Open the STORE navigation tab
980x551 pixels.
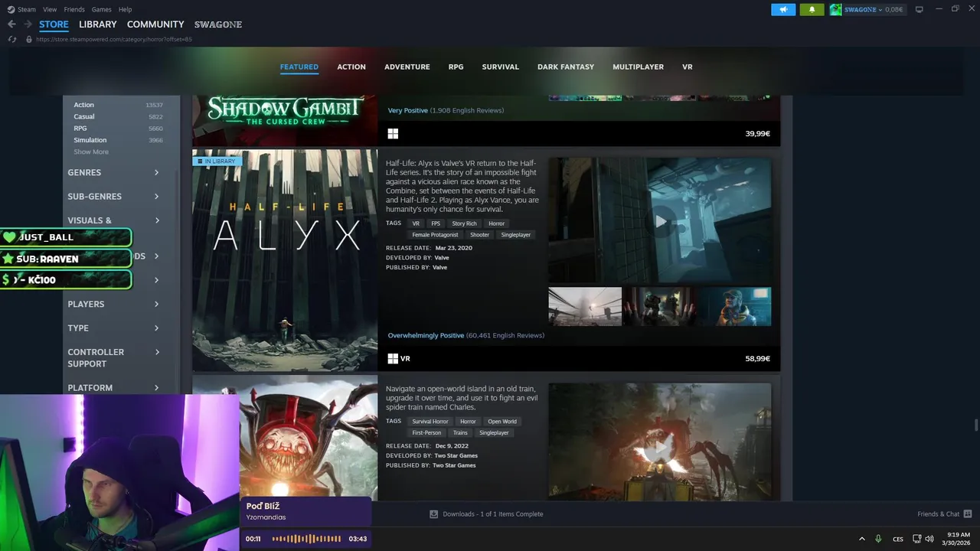click(54, 24)
